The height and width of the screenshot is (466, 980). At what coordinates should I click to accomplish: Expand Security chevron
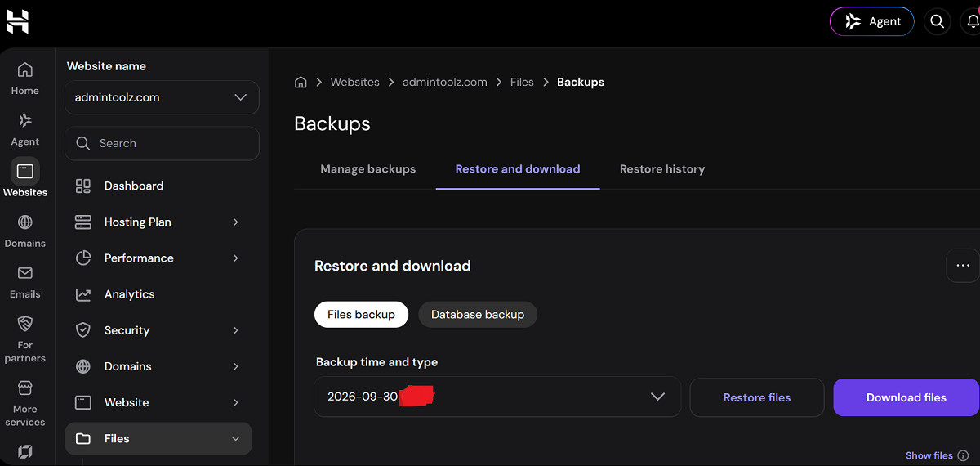236,330
